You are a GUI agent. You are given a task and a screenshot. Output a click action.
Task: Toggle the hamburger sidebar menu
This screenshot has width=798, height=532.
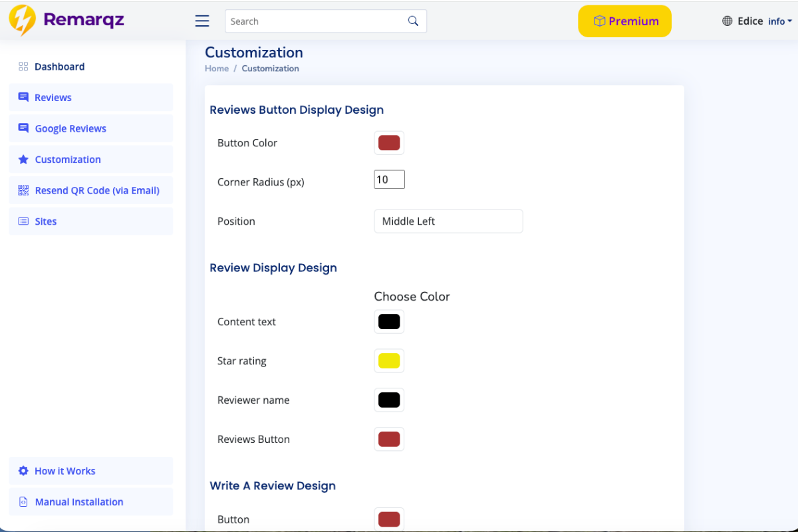[x=202, y=21]
